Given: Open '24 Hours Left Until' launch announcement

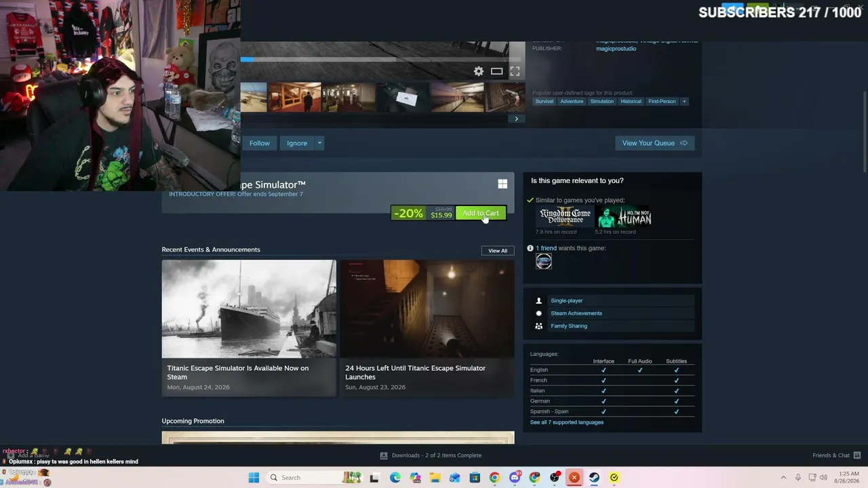Looking at the screenshot, I should point(427,328).
